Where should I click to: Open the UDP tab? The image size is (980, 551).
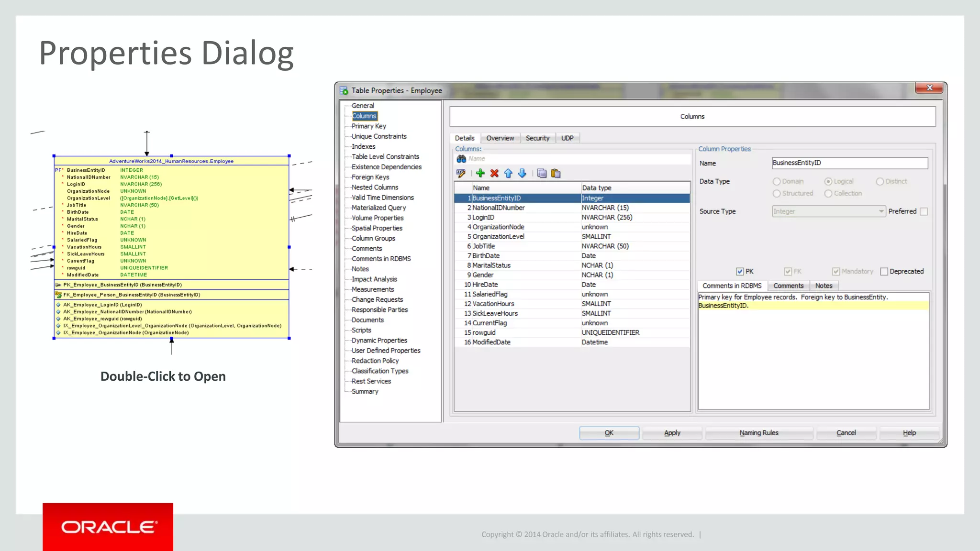pos(568,138)
